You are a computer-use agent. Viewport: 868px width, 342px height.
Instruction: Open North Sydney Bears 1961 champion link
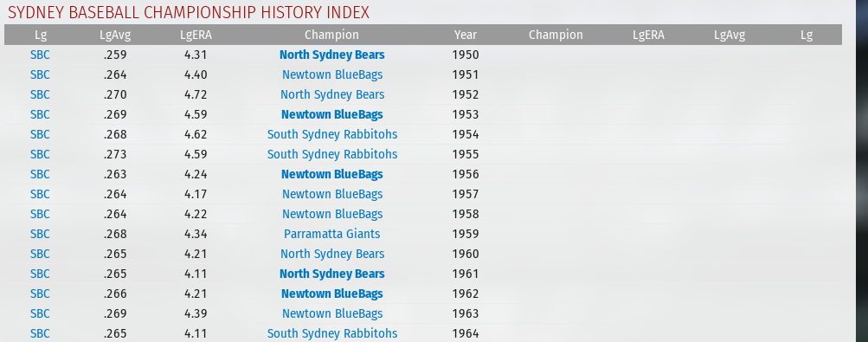331,274
